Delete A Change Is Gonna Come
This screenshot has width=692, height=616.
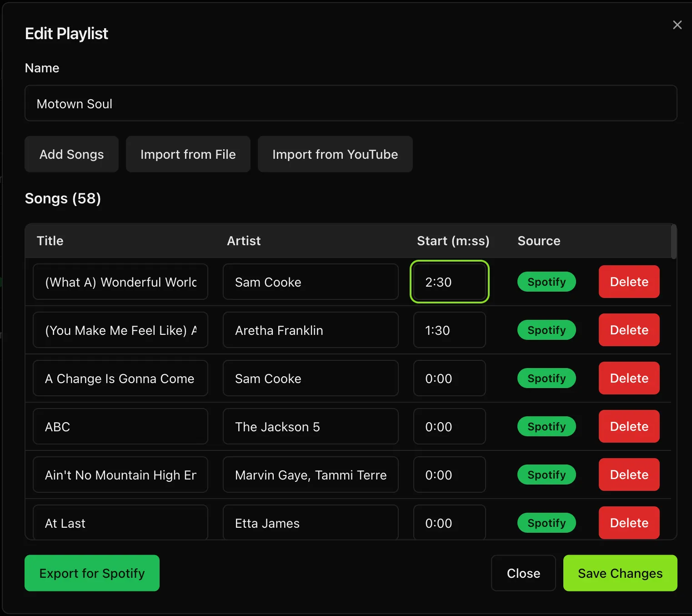629,378
